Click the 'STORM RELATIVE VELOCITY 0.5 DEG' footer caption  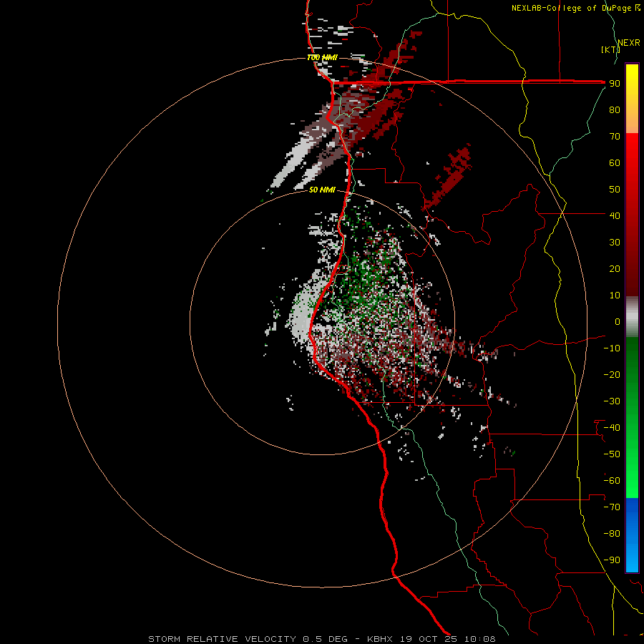pyautogui.click(x=248, y=639)
